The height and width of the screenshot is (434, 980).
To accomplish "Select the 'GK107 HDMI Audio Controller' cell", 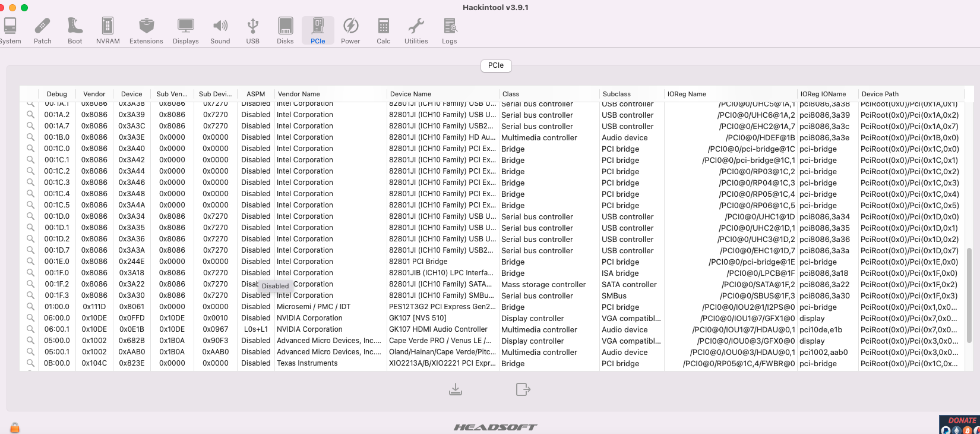I will point(438,329).
